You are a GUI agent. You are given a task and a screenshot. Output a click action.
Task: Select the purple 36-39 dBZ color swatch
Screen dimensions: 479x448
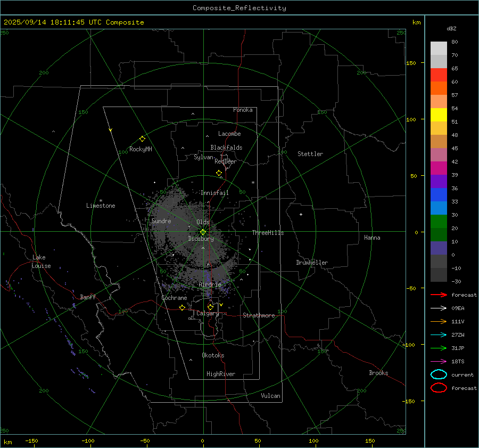439,181
